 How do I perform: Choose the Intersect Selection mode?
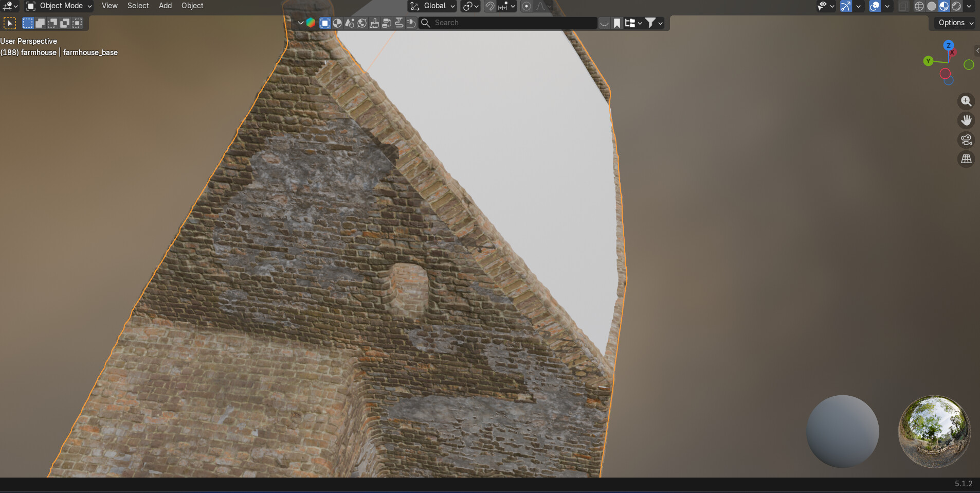77,23
